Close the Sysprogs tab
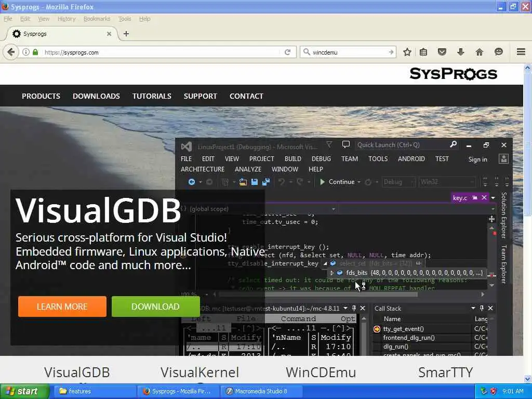532x399 pixels. (109, 34)
